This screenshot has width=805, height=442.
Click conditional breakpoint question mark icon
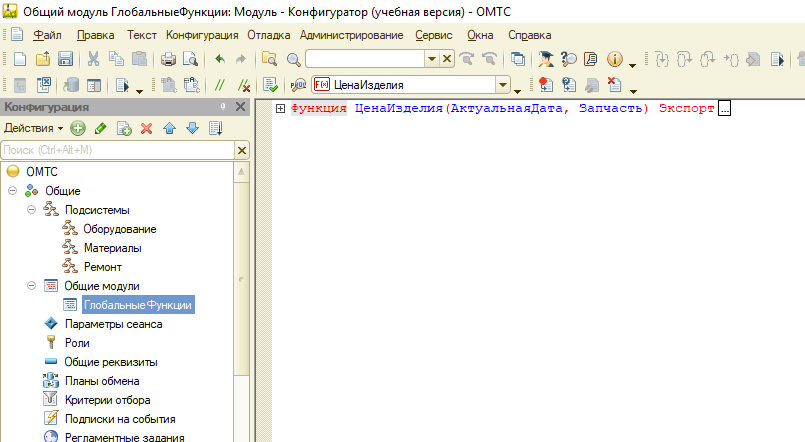[x=569, y=85]
